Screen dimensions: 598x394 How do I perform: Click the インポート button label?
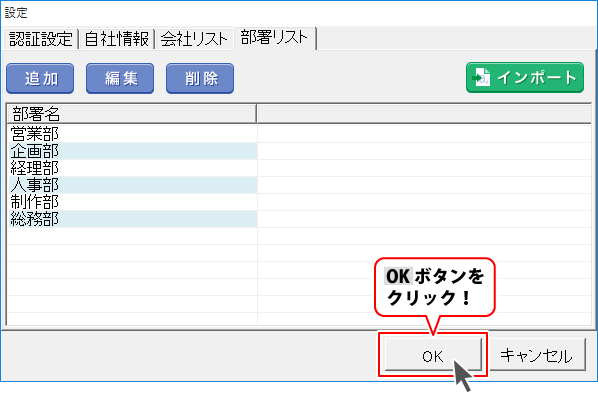point(537,77)
